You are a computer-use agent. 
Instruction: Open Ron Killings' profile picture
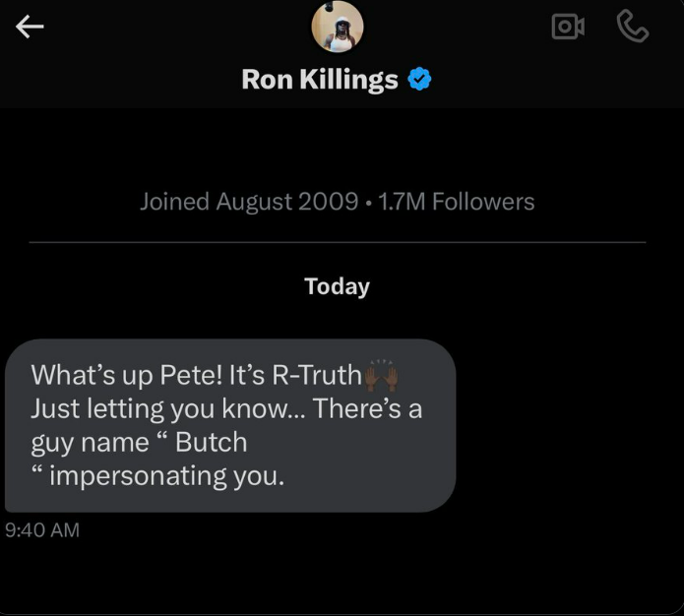338,27
